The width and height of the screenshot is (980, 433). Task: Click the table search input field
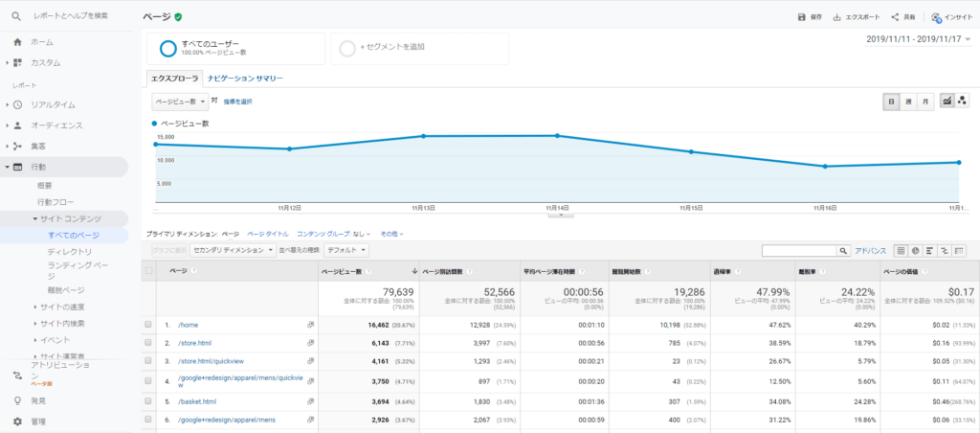(x=798, y=250)
